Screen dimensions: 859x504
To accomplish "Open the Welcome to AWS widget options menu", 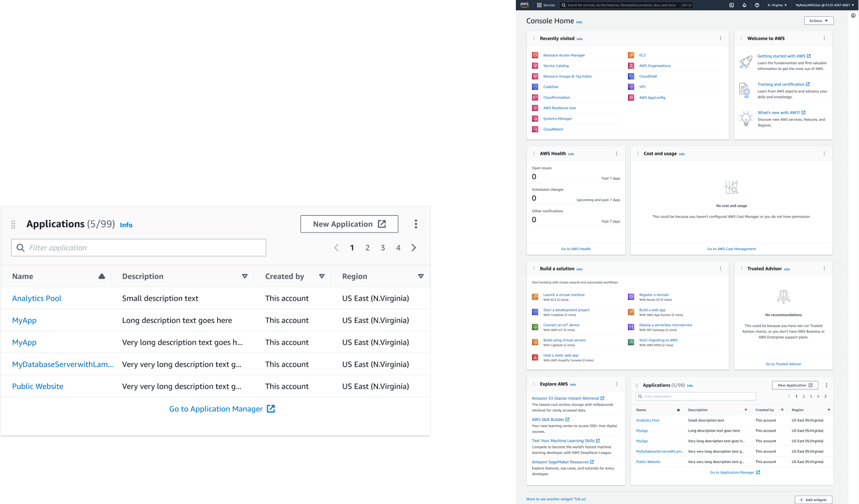I will (824, 38).
